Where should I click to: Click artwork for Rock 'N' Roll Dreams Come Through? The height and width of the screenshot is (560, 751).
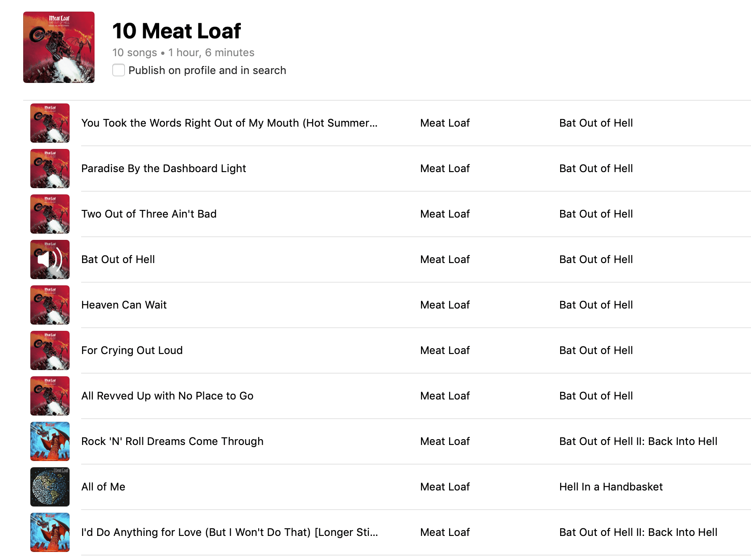50,441
